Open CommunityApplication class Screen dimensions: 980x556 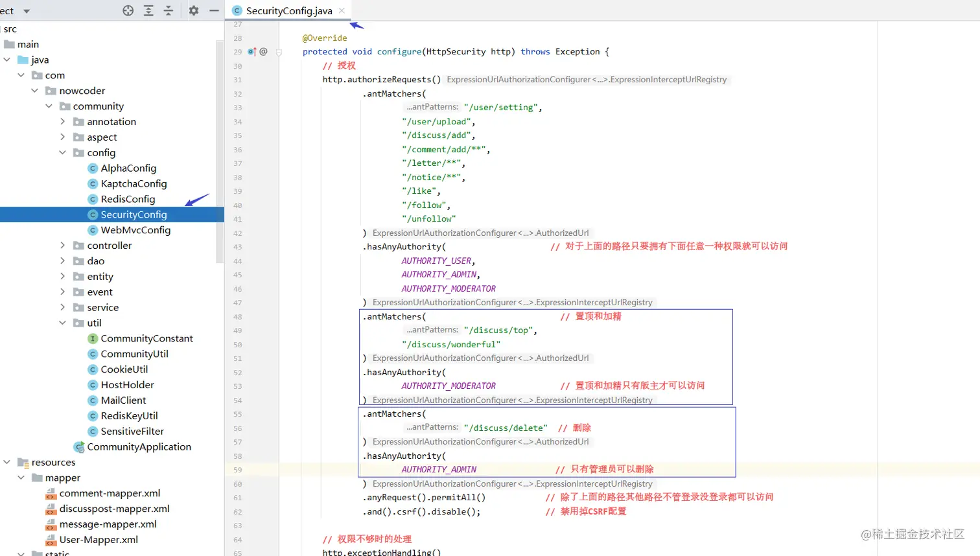tap(139, 447)
